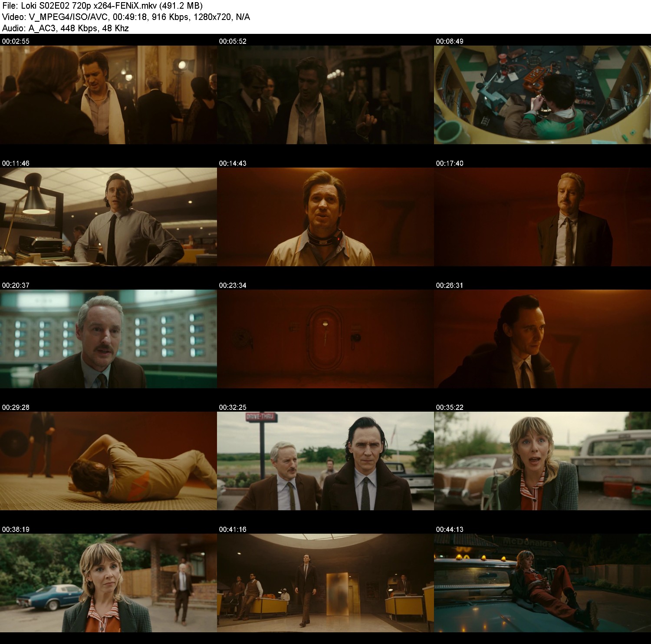Select timestamp 00:05:52 label
Screen dimensions: 651x644
pos(233,41)
